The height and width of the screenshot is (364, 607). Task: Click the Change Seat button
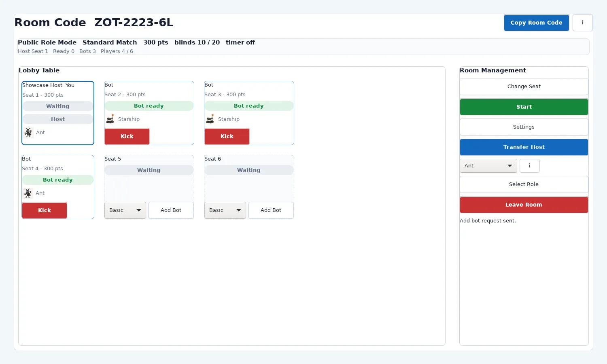pos(524,87)
